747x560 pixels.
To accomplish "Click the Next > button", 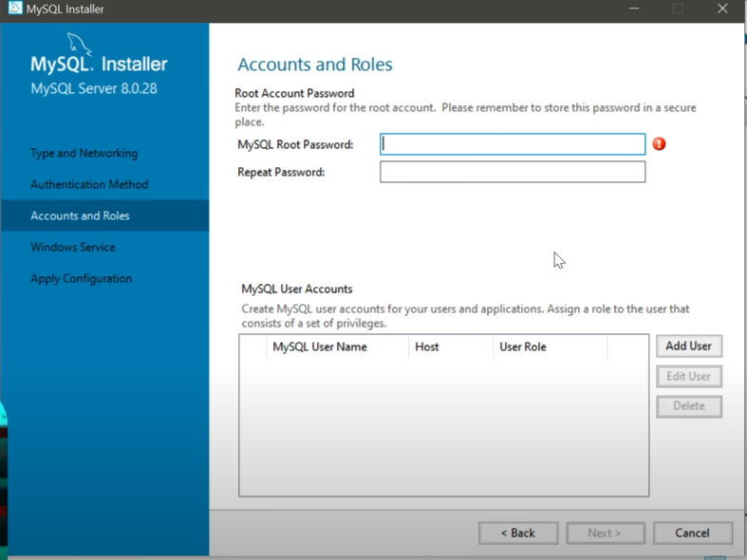I will tap(605, 532).
